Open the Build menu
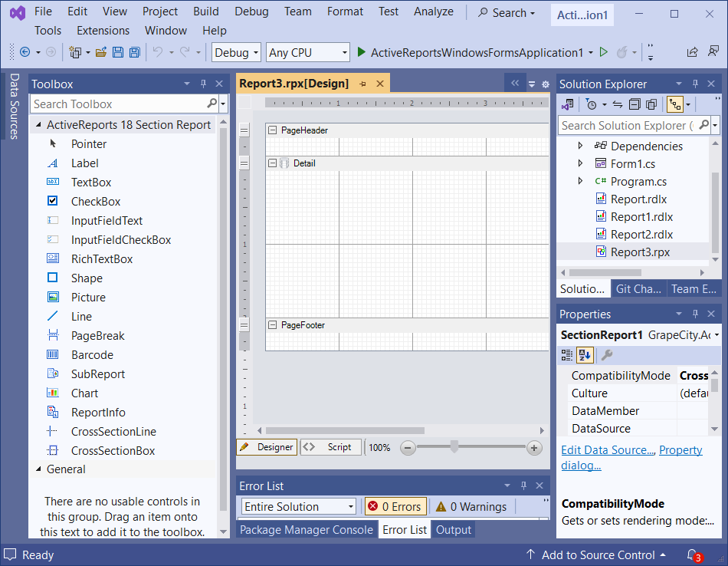The width and height of the screenshot is (728, 566). (205, 12)
